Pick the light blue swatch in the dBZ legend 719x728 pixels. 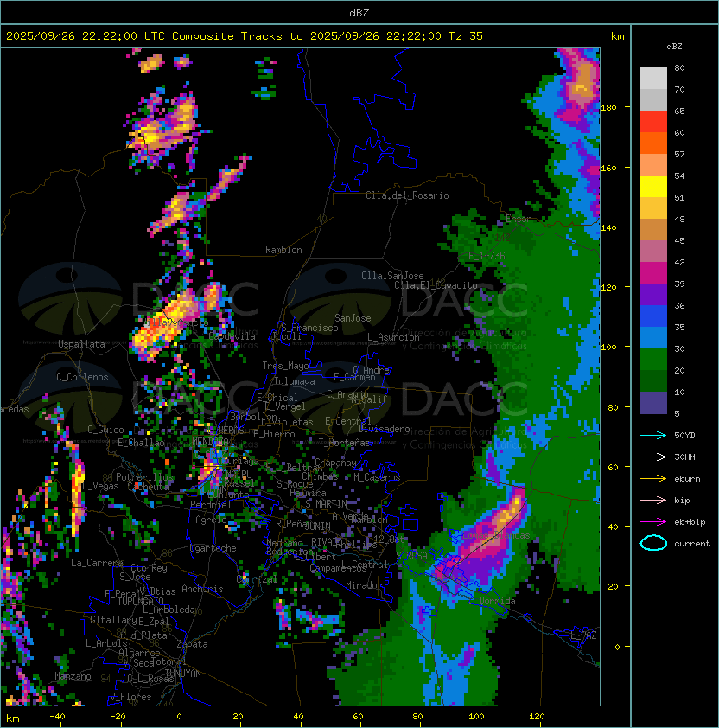(x=653, y=338)
